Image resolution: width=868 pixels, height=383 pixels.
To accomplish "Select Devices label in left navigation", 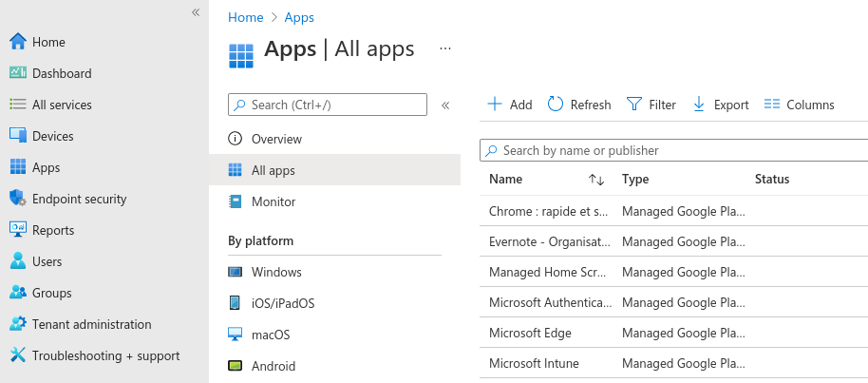I will 52,136.
